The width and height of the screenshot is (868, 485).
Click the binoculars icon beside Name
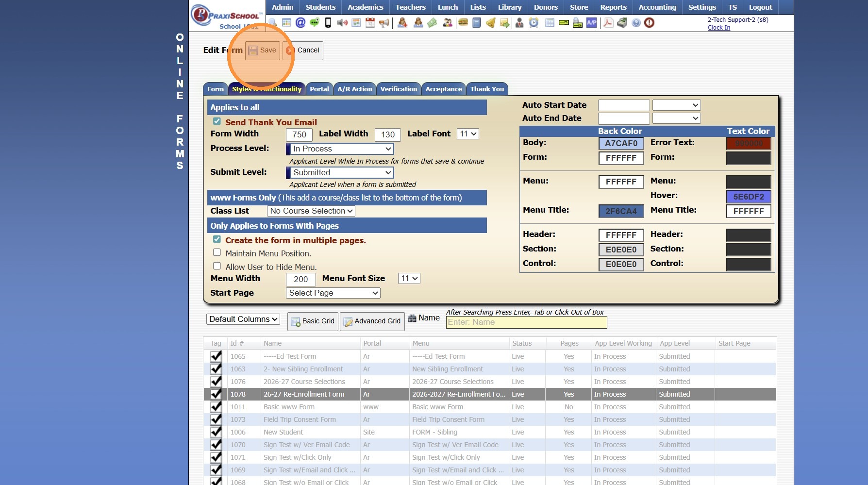(412, 318)
